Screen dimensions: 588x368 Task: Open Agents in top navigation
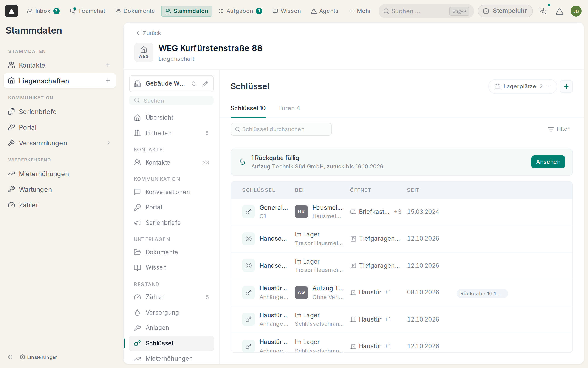324,11
